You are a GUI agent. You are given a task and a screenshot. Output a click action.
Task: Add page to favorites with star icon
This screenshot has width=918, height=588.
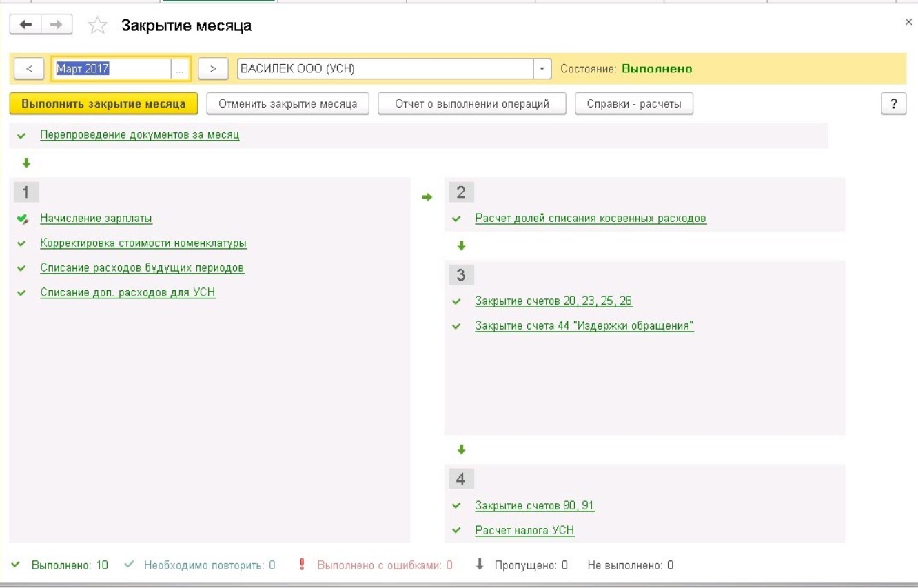pos(96,27)
